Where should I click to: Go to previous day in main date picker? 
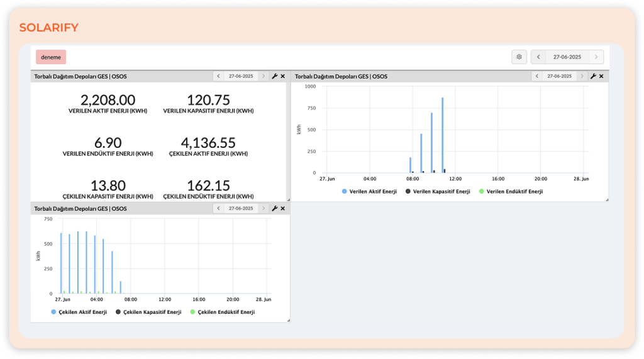point(538,57)
